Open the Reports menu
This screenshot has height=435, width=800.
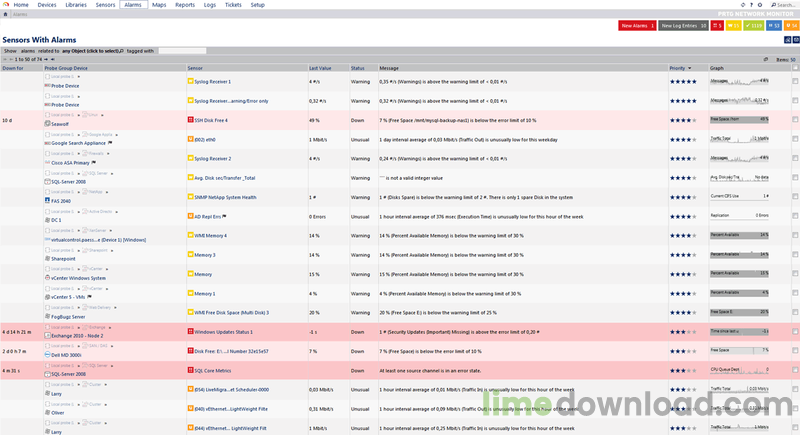(185, 5)
